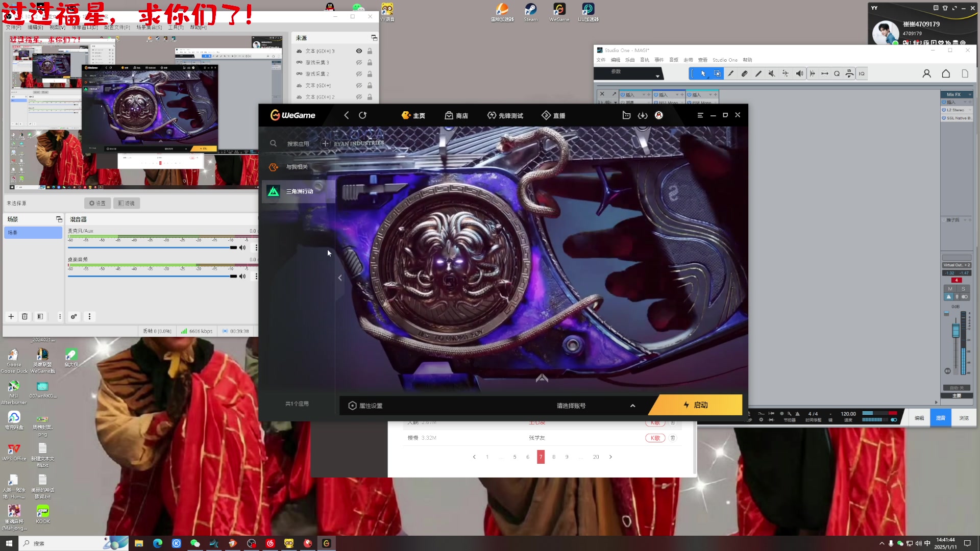Launch the game with 启动 button
This screenshot has width=980, height=551.
pyautogui.click(x=696, y=405)
